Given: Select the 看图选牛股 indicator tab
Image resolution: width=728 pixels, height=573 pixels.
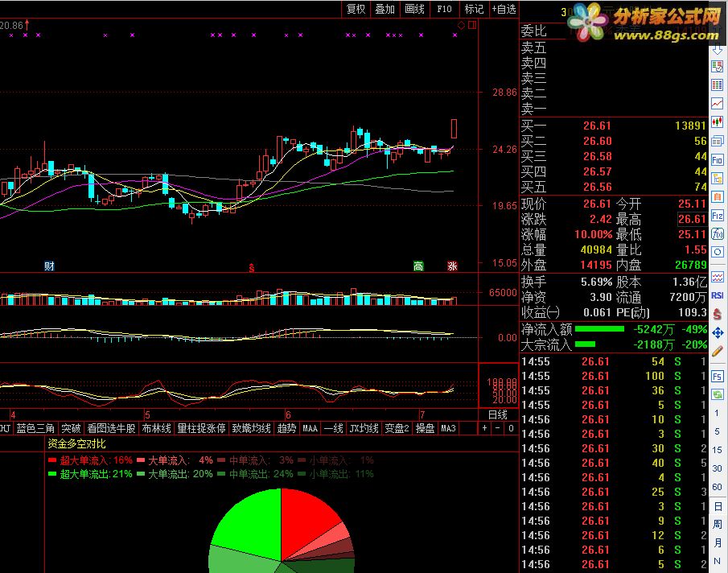Looking at the screenshot, I should click(112, 428).
